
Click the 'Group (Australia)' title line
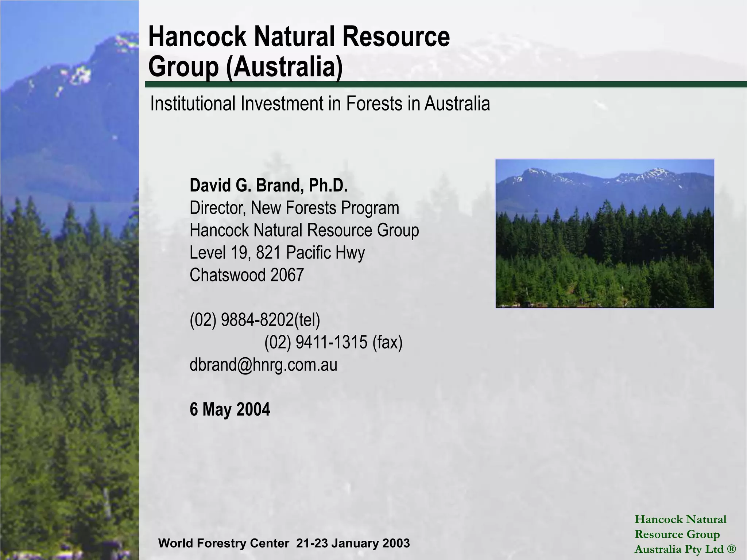[245, 67]
